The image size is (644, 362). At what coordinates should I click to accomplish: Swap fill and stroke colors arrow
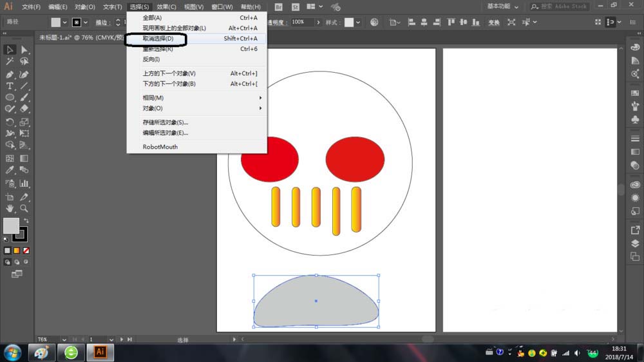26,221
